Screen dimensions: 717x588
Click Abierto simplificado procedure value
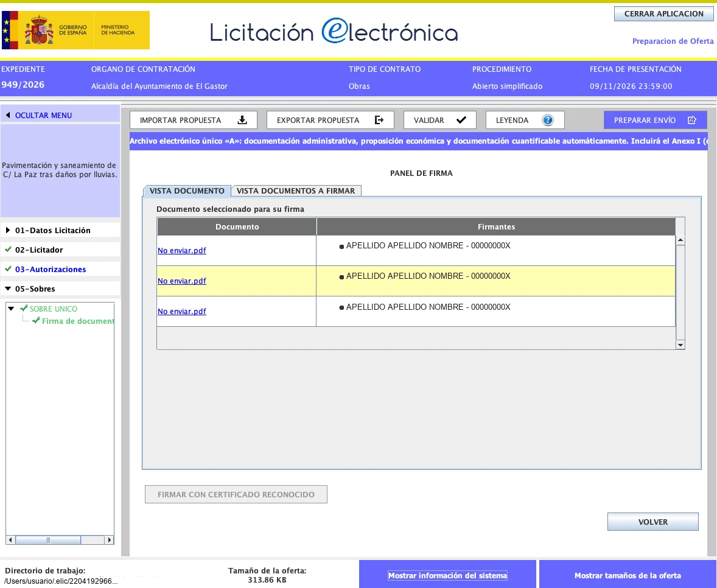[x=507, y=86]
